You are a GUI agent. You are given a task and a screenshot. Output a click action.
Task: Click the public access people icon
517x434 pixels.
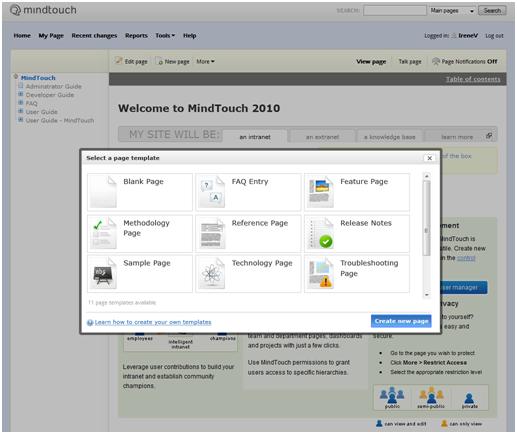click(x=392, y=395)
